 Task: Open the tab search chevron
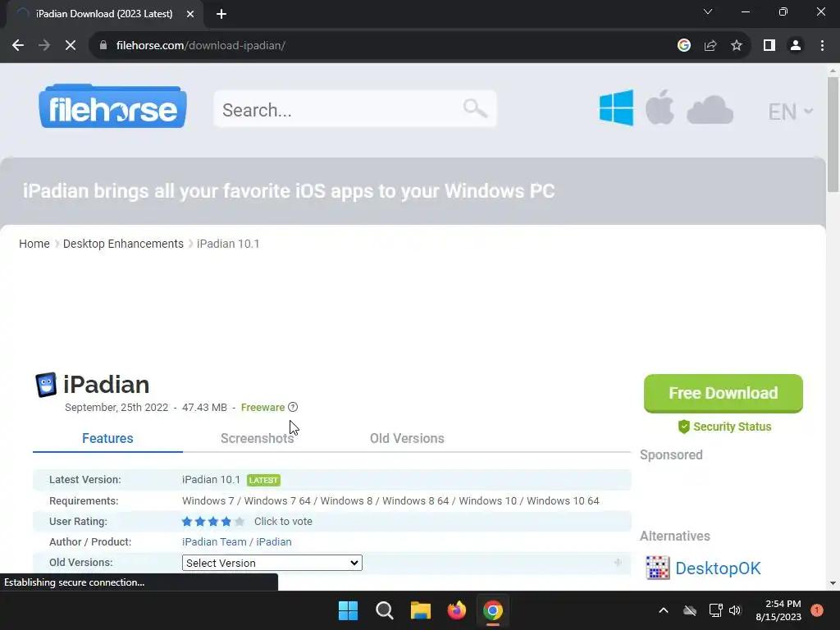pyautogui.click(x=708, y=11)
